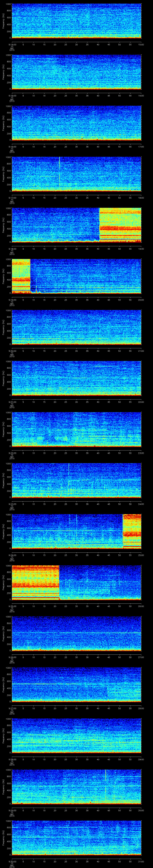Viewport: 153px width, 868px height.
Task: Click the vertical spike in the 9:29:00 spectrogram
Action: click(x=106, y=785)
